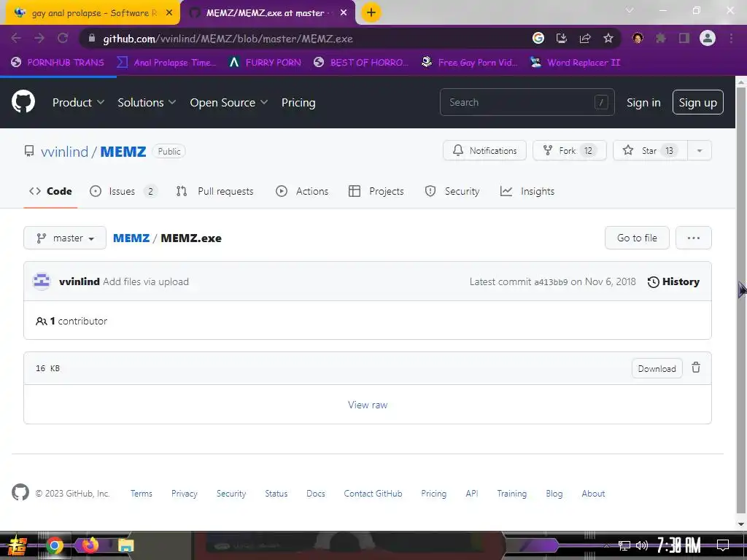747x560 pixels.
Task: Click the Notifications button
Action: [484, 150]
